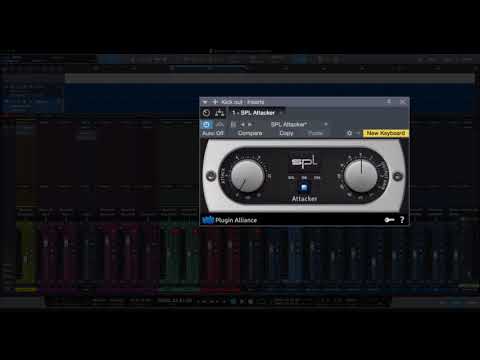The width and height of the screenshot is (480, 360).
Task: Toggle the blue ON button above Attacker
Action: click(x=304, y=188)
